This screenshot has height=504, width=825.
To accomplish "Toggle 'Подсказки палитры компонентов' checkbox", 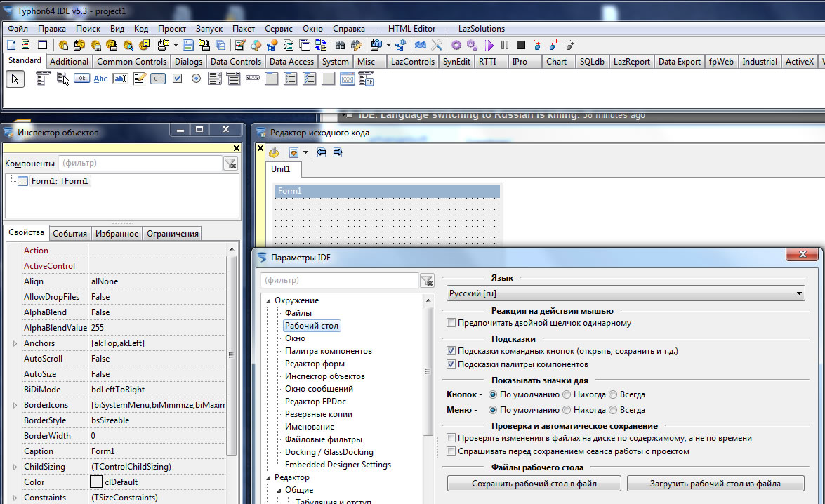I will (451, 364).
